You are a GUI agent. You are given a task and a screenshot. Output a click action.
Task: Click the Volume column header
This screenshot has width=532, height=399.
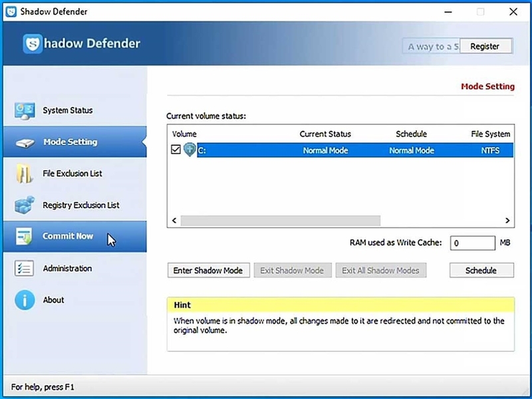pos(184,134)
